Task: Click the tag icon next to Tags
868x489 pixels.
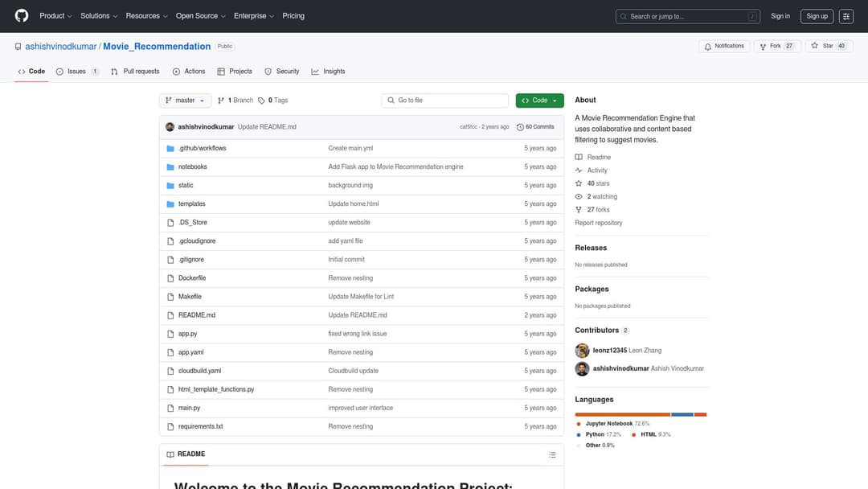Action: click(261, 101)
